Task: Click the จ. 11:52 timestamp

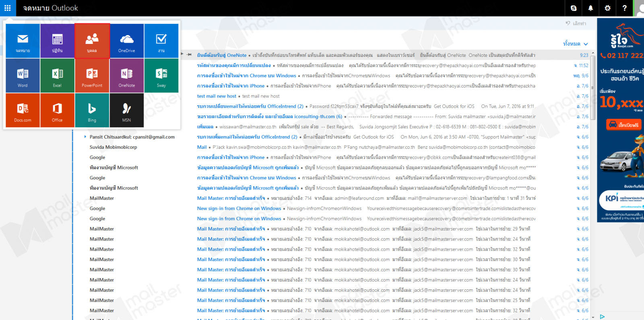Action: tap(581, 65)
